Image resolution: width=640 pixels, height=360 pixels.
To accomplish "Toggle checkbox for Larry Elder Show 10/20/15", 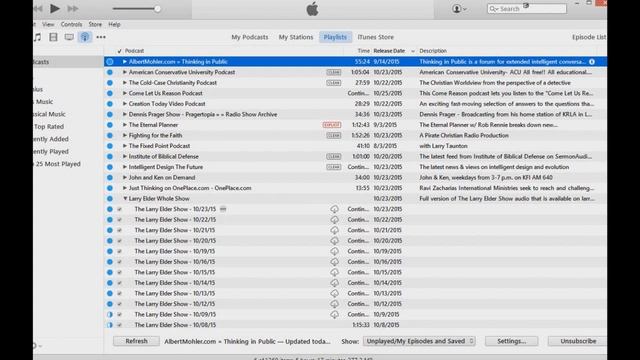I will point(120,241).
